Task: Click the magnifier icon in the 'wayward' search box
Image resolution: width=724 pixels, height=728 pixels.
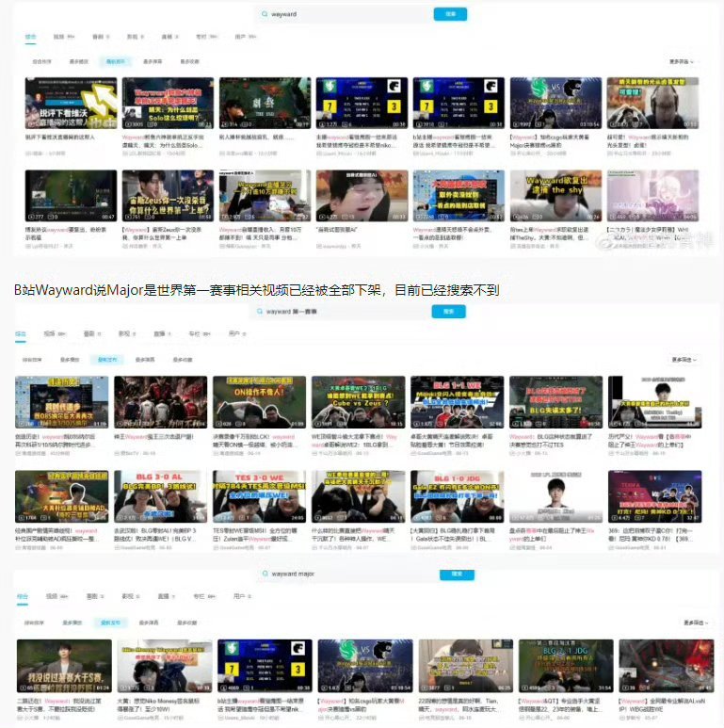Action: click(265, 14)
